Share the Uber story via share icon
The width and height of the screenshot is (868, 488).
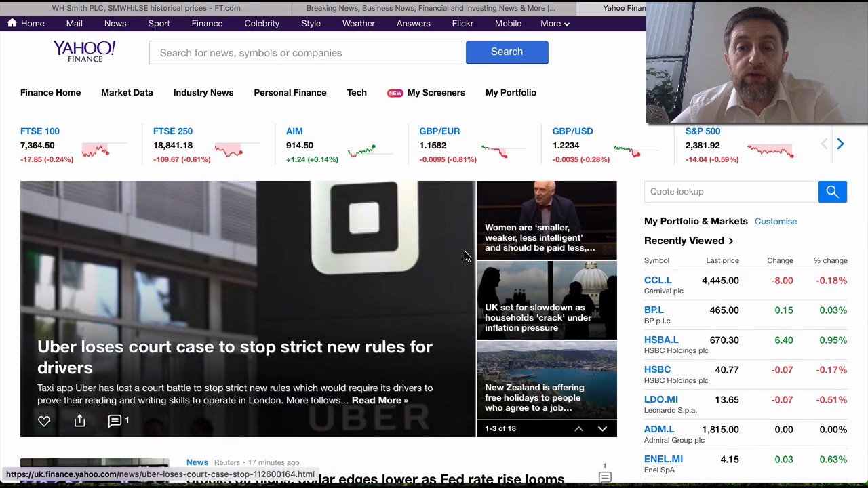pos(79,421)
